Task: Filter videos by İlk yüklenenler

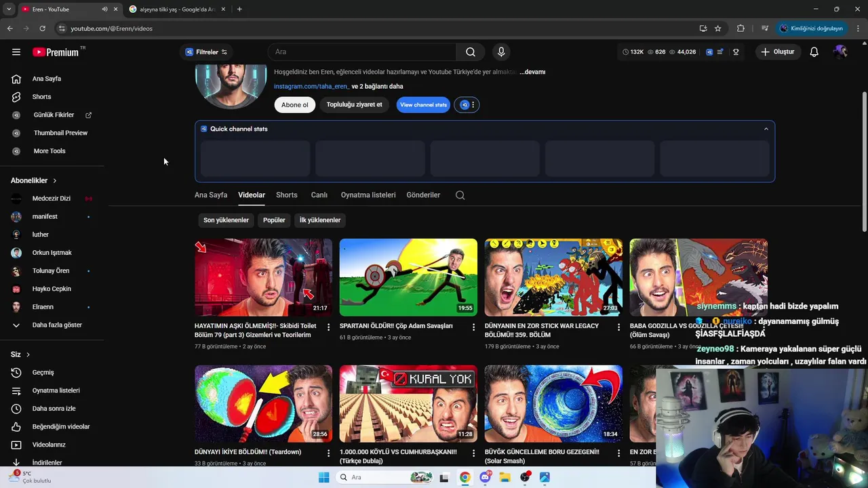Action: click(x=320, y=220)
